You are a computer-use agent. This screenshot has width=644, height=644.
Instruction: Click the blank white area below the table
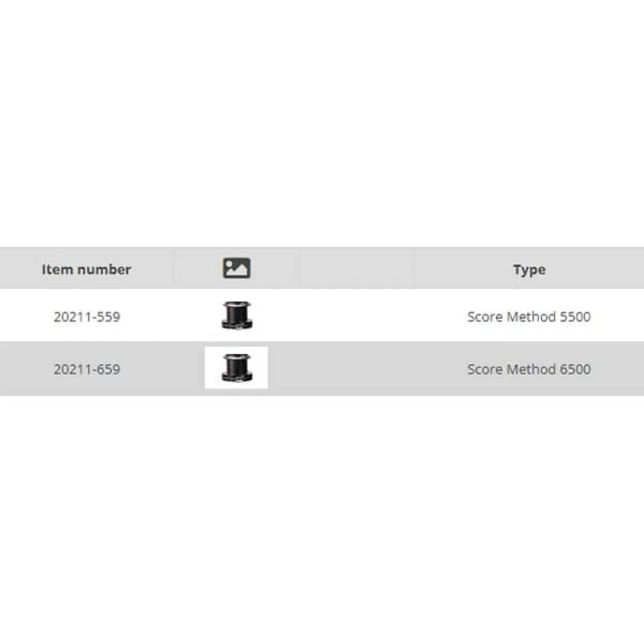tap(322, 515)
